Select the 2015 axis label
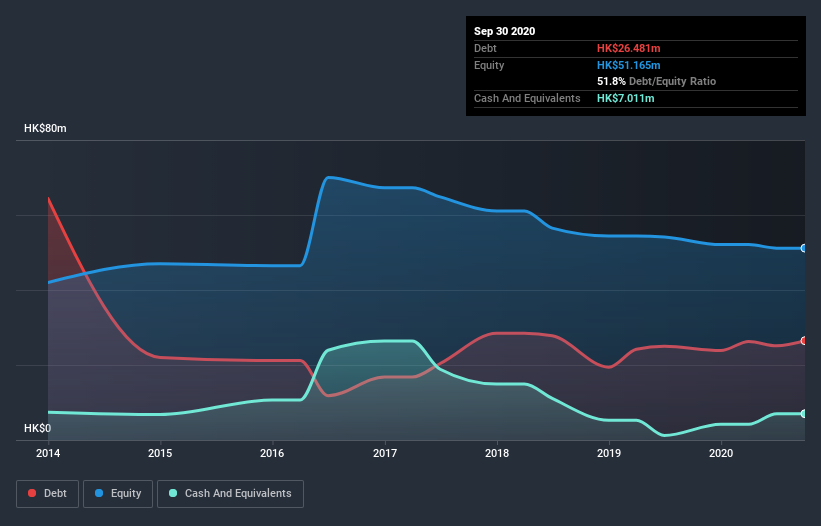Image resolution: width=821 pixels, height=526 pixels. (160, 453)
